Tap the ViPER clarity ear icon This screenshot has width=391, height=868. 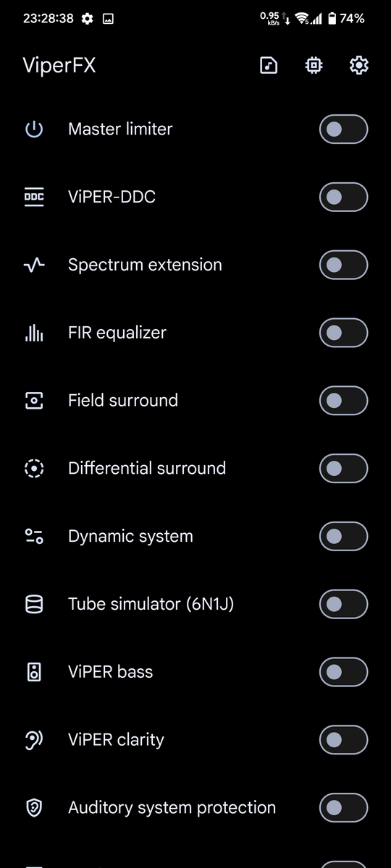(x=34, y=740)
